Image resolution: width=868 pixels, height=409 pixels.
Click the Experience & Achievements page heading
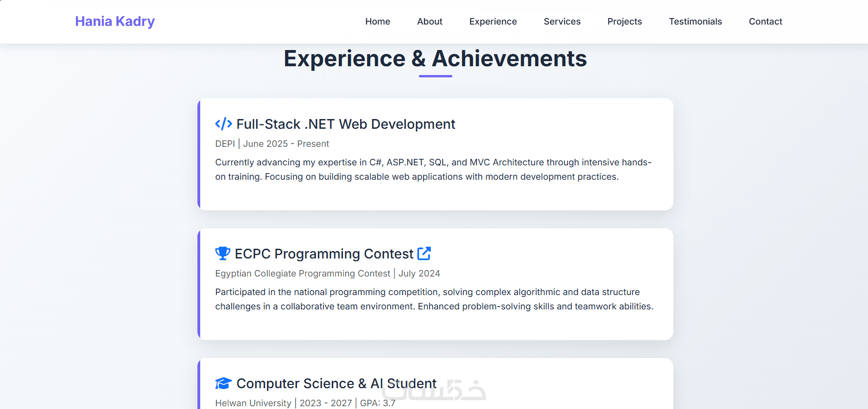(x=435, y=59)
